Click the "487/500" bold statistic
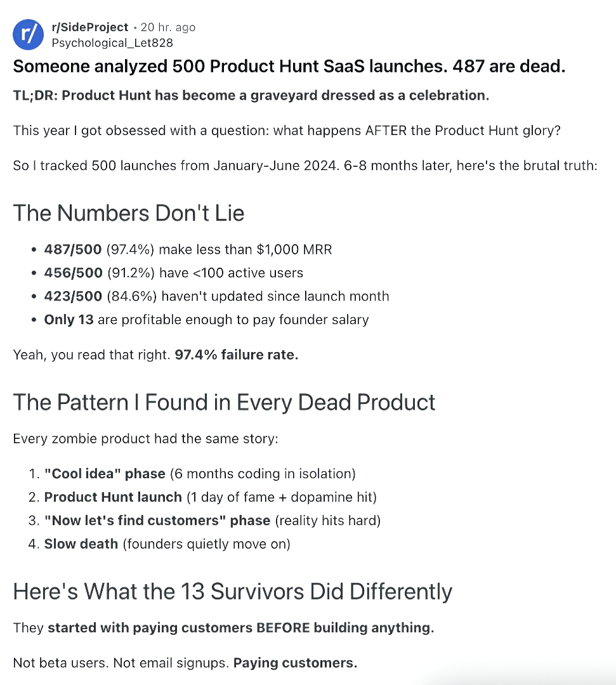 click(x=72, y=249)
